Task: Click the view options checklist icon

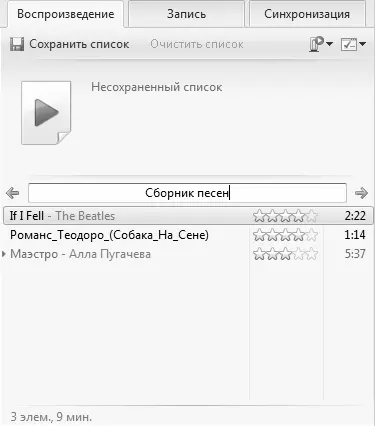Action: (x=349, y=44)
